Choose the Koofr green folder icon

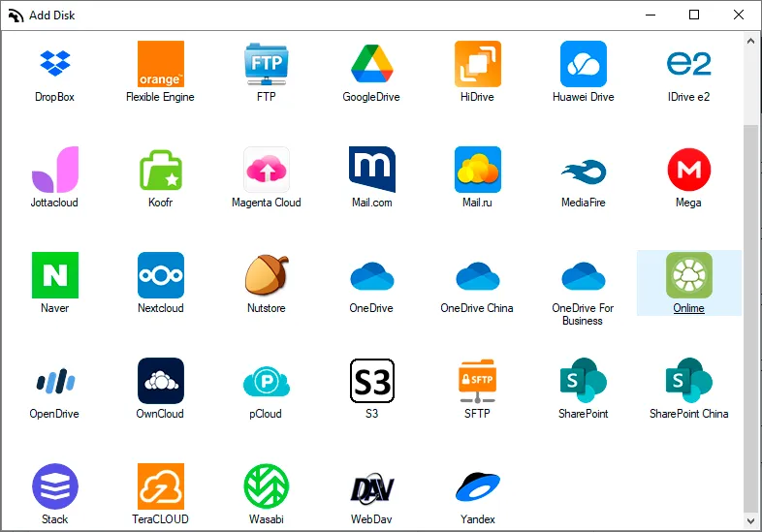point(161,170)
